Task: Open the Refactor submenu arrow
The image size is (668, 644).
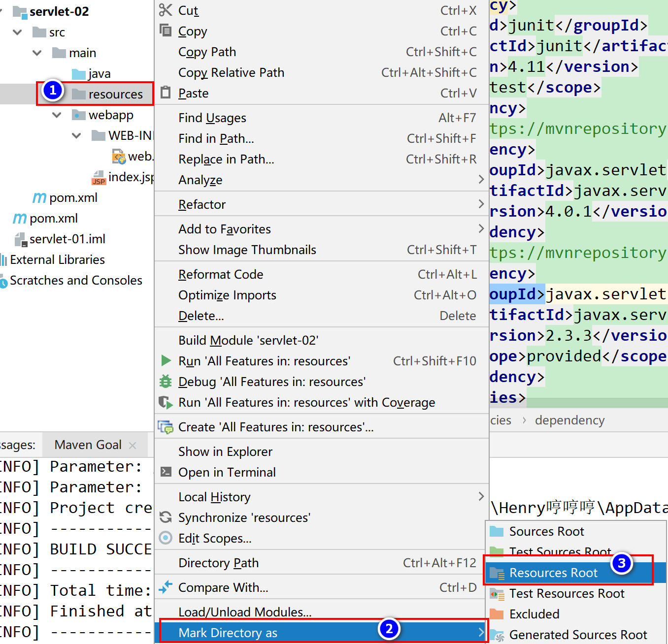Action: point(481,204)
